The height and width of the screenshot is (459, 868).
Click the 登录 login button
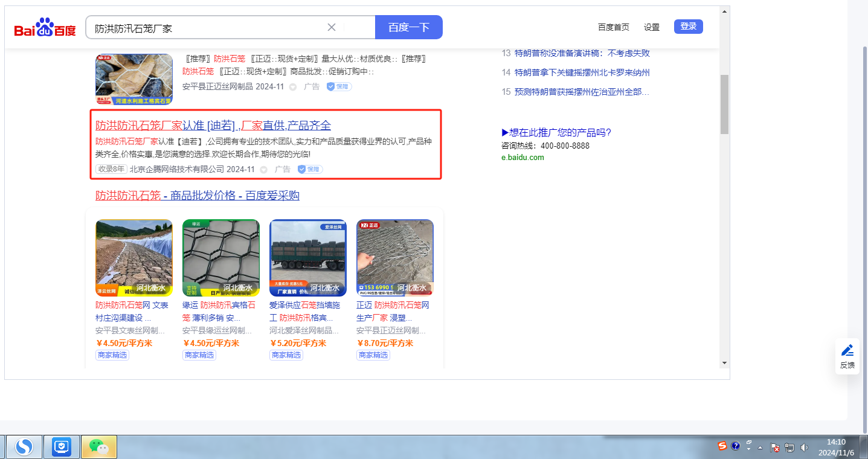click(x=689, y=27)
